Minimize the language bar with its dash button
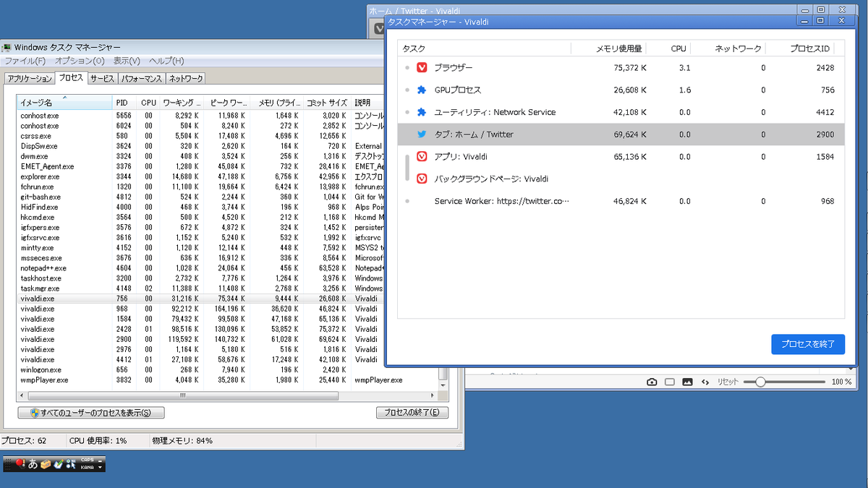 click(100, 461)
